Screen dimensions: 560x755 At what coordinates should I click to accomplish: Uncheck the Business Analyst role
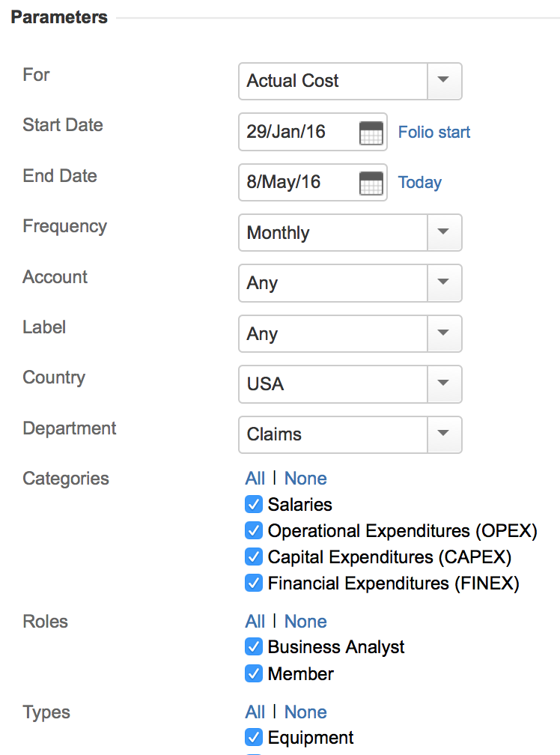254,646
